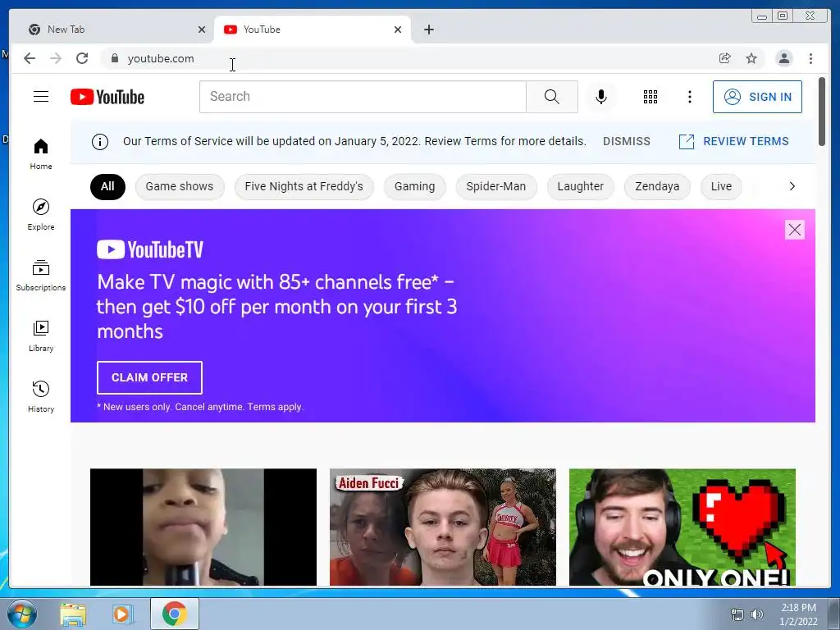Show more chips with right chevron
Viewport: 840px width, 630px height.
[x=792, y=186]
